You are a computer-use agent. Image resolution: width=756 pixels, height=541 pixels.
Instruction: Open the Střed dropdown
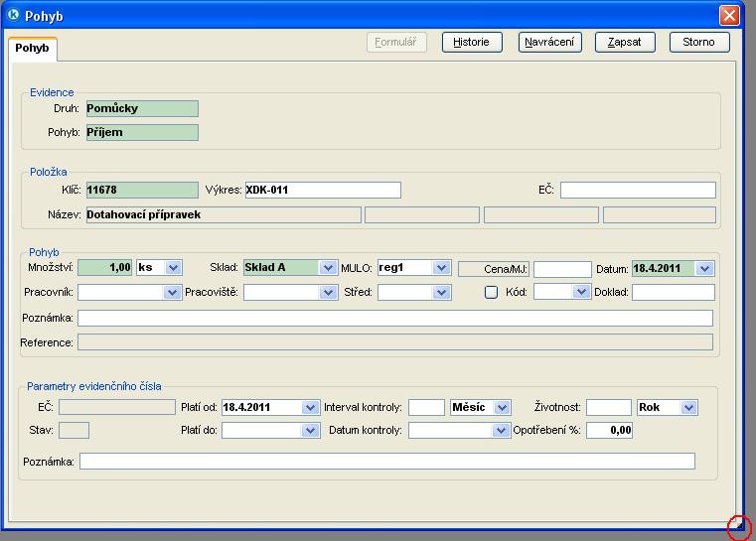[x=442, y=293]
